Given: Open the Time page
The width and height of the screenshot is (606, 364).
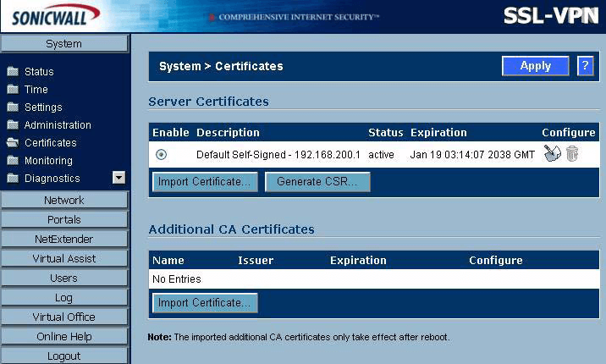Looking at the screenshot, I should tap(36, 89).
